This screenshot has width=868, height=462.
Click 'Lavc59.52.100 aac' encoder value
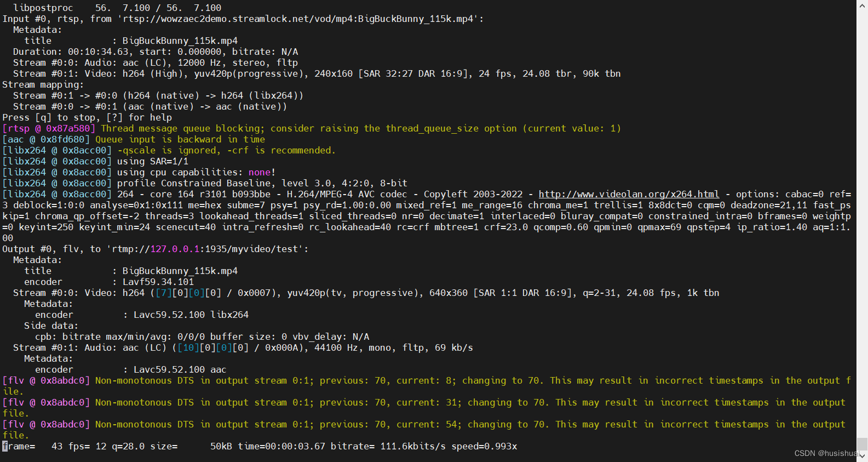point(180,369)
